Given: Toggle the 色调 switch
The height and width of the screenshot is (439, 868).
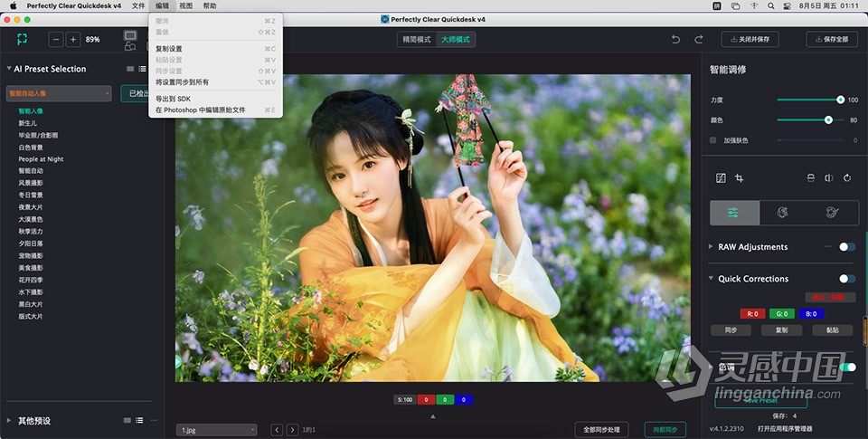Looking at the screenshot, I should tap(848, 367).
